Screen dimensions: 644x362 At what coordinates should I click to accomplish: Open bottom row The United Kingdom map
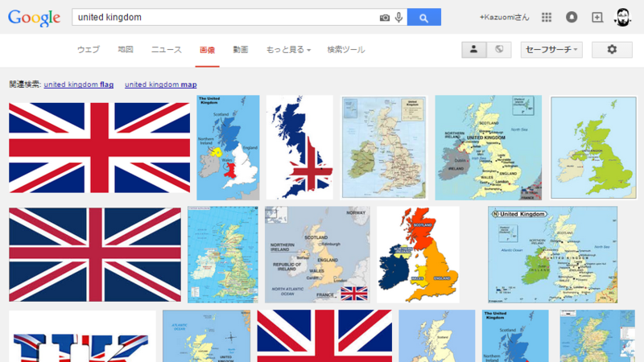tap(515, 336)
